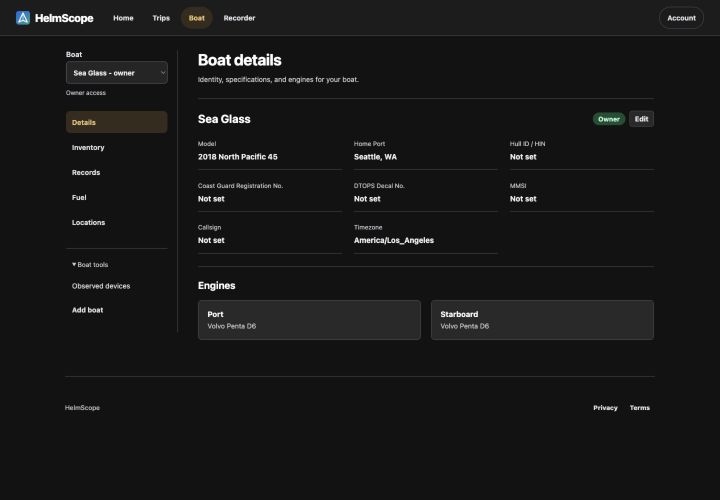
Task: Open Fuel in the sidebar
Action: 117,197
